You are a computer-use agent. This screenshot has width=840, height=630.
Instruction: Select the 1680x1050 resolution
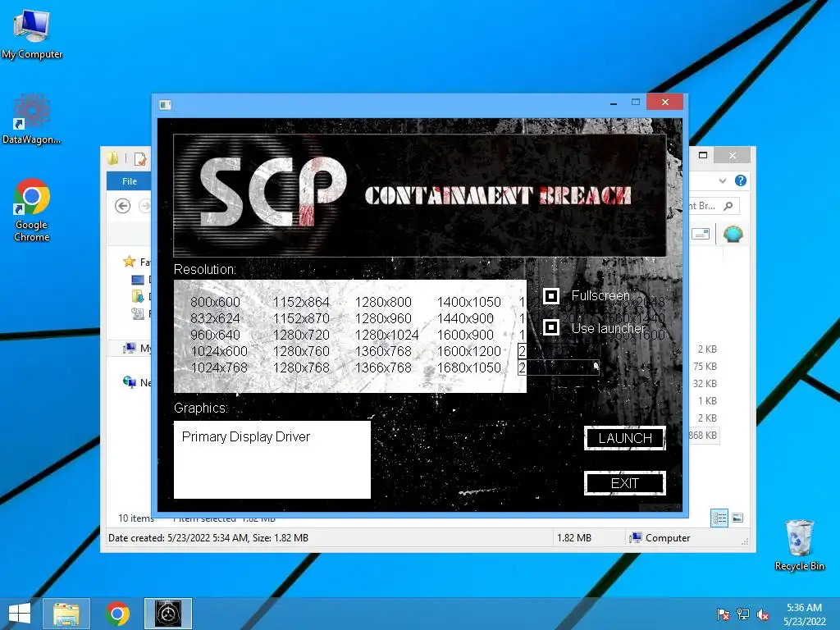(x=468, y=368)
